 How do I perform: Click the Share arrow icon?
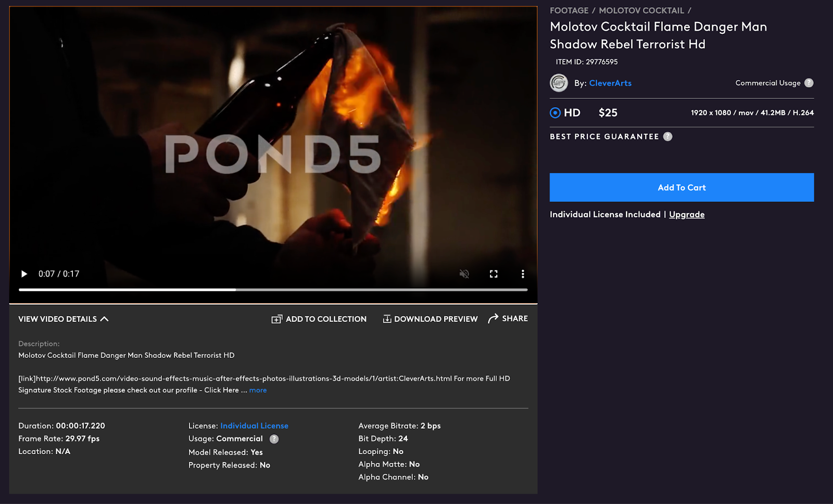tap(493, 319)
